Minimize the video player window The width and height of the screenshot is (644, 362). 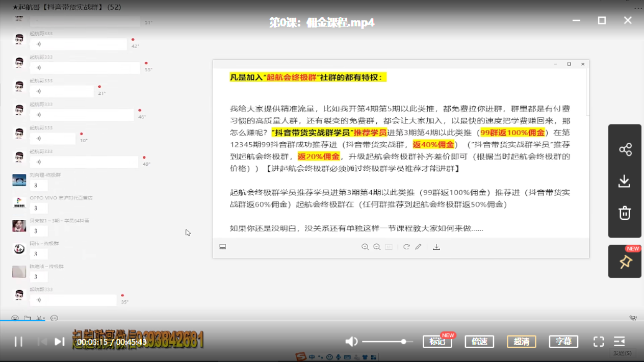coord(576,20)
